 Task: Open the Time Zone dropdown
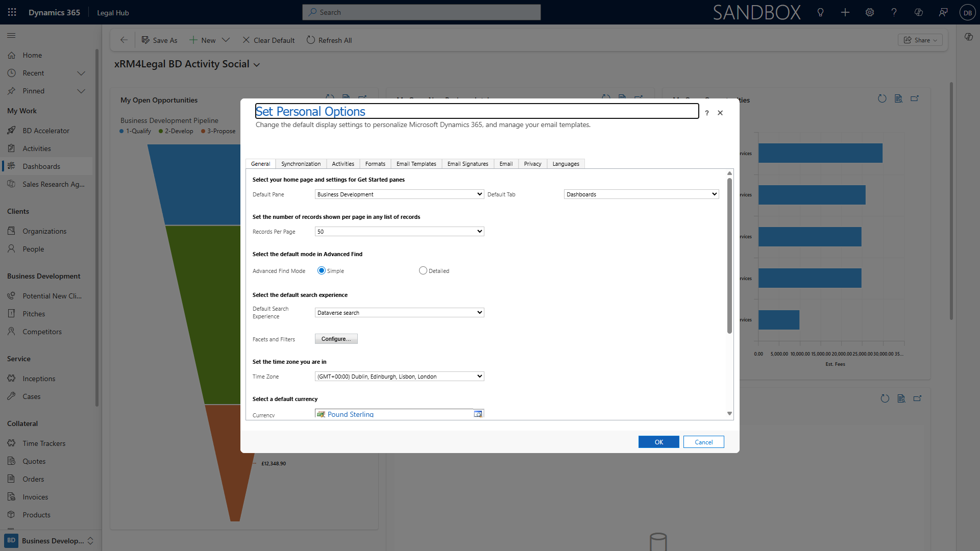click(399, 376)
